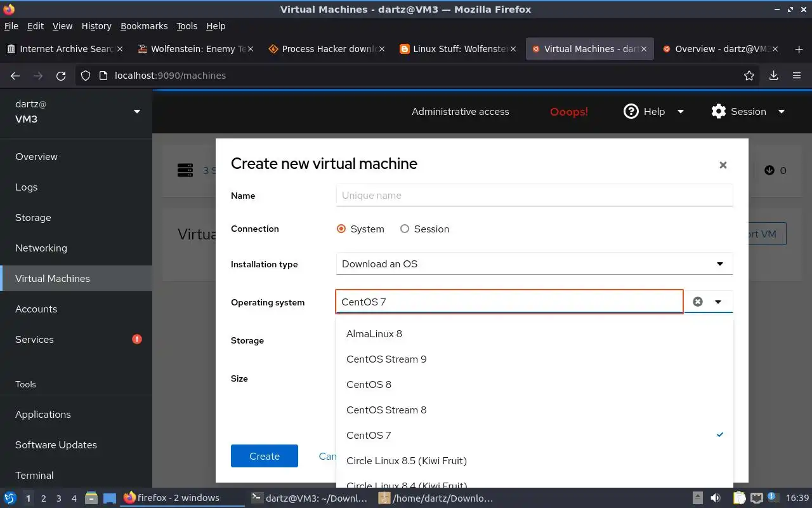Open the Installation type dropdown
Viewport: 812px width, 508px height.
[x=534, y=264]
